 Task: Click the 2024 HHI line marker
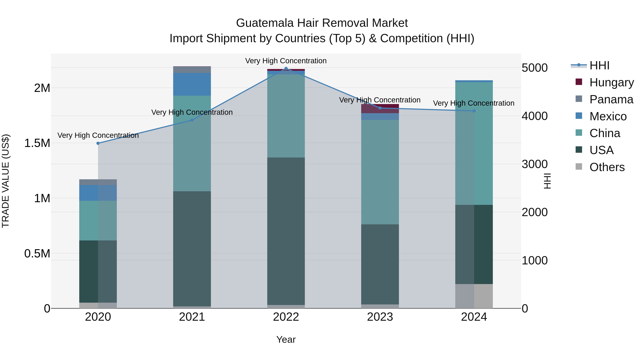pyautogui.click(x=474, y=111)
